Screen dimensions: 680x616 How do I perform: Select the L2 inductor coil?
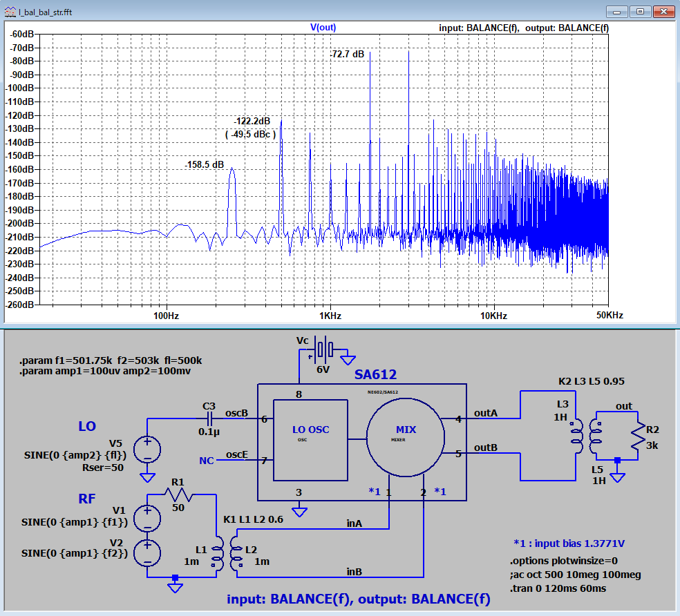[x=236, y=553]
